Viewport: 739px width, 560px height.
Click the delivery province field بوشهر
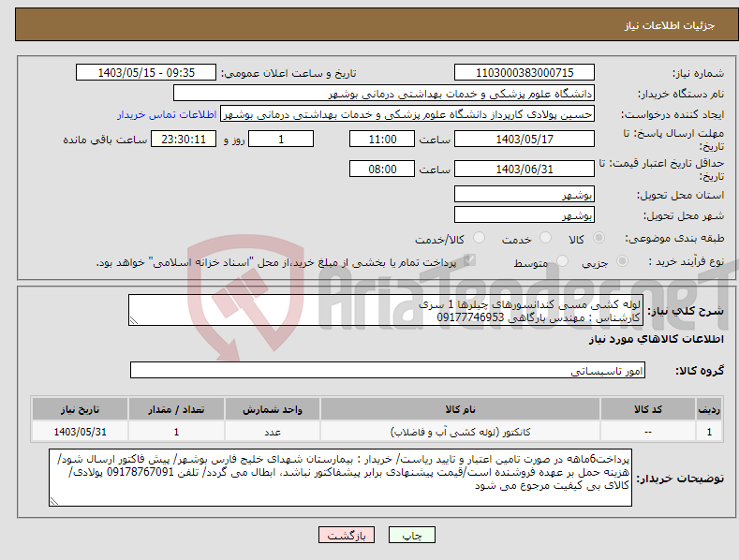[x=525, y=194]
